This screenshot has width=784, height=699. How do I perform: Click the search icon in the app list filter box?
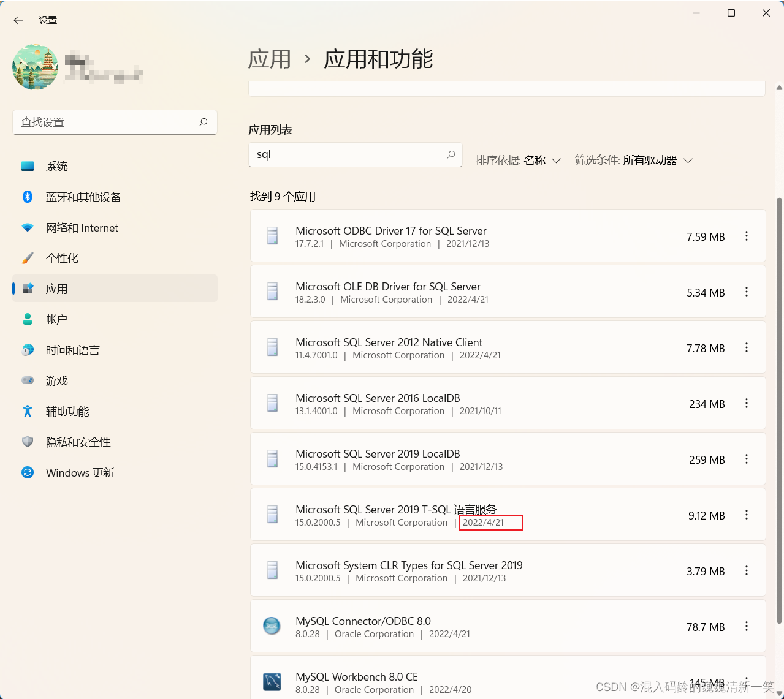(x=451, y=154)
